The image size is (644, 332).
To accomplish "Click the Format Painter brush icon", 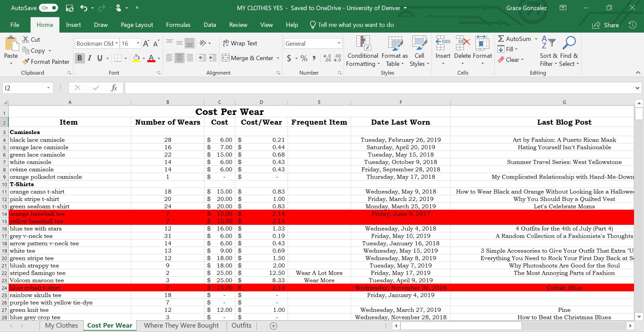I will tap(26, 62).
